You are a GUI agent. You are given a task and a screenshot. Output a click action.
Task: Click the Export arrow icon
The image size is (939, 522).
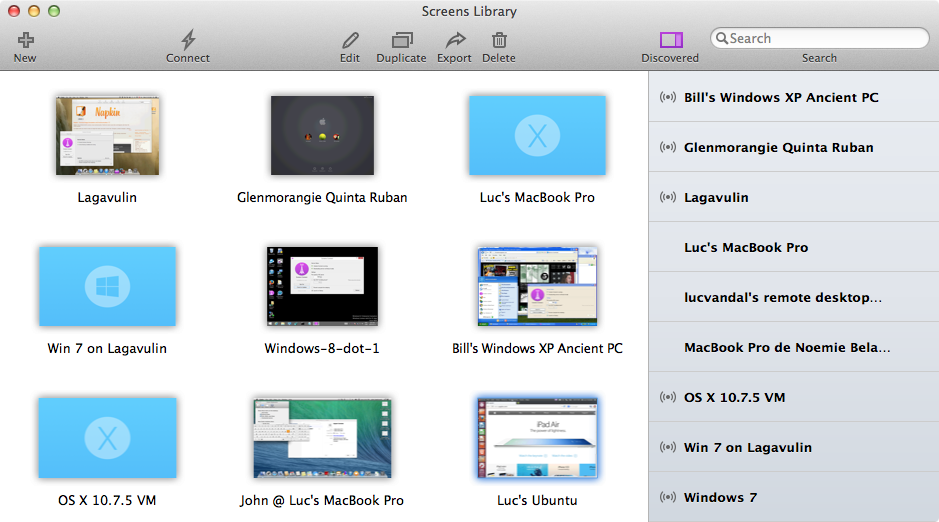[455, 40]
